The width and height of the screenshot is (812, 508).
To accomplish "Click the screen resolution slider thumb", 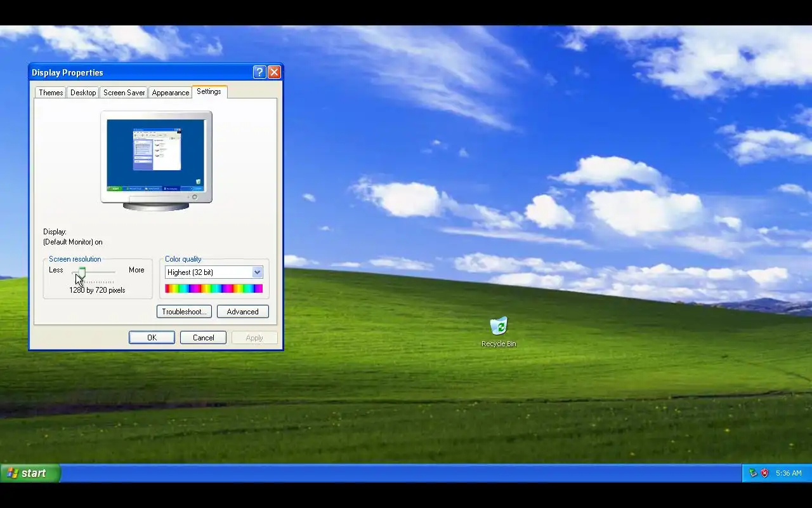I will point(82,272).
